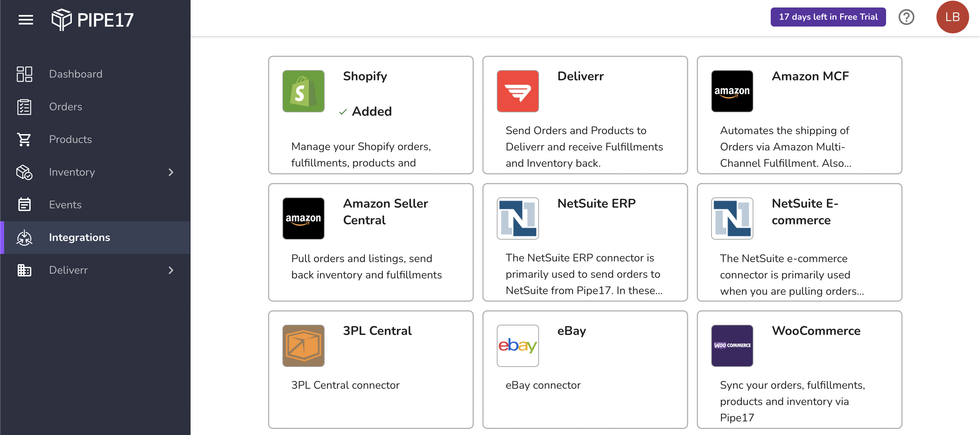Expand the Inventory submenu chevron

click(171, 172)
